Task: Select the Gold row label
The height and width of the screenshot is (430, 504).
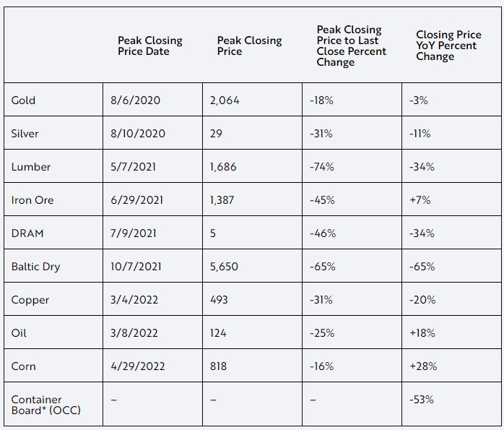Action: pyautogui.click(x=23, y=100)
